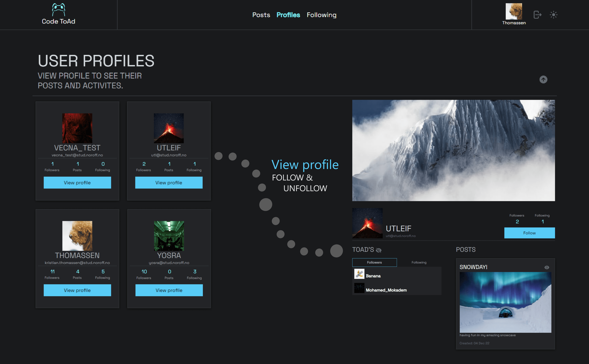Toggle light mode with sun icon
This screenshot has width=589, height=364.
click(x=554, y=15)
